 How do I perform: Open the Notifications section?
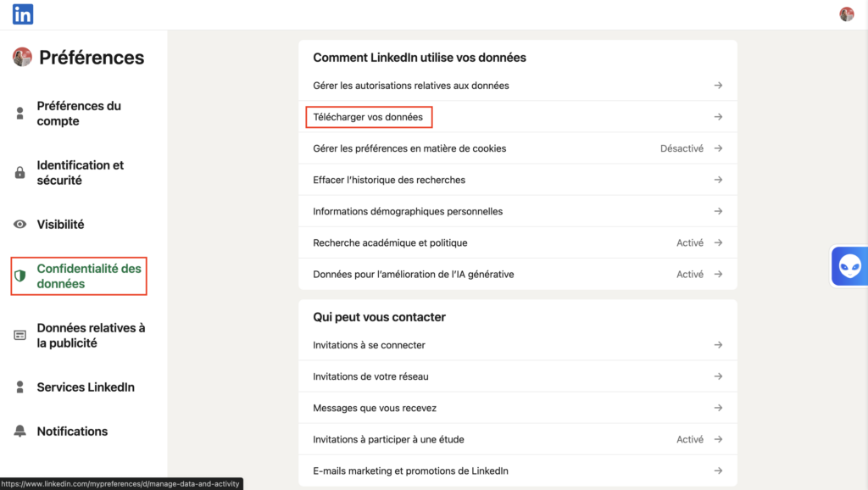(72, 432)
